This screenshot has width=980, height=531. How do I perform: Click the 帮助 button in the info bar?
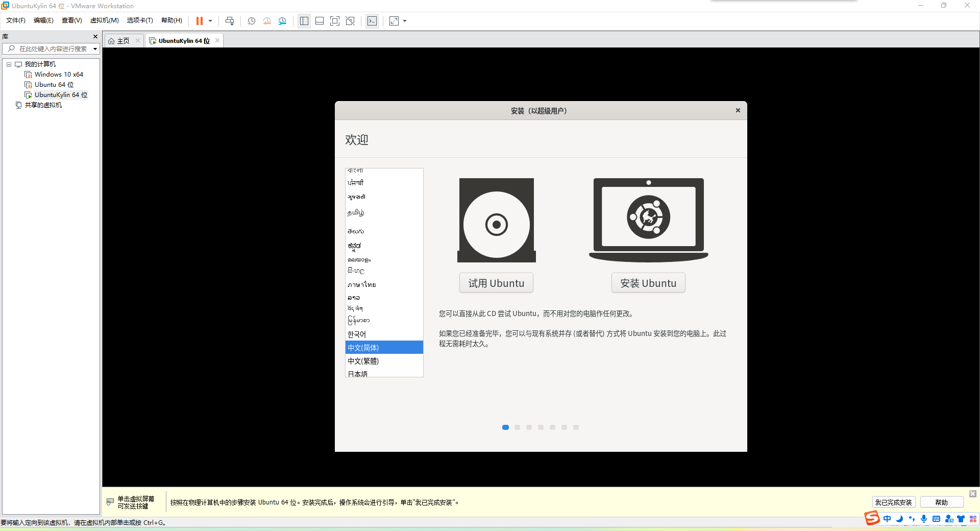942,502
